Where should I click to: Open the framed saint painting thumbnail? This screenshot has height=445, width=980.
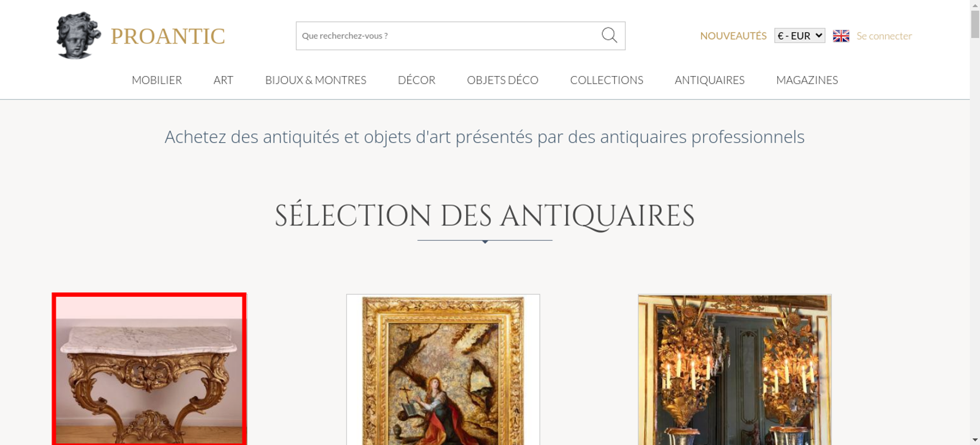click(443, 370)
